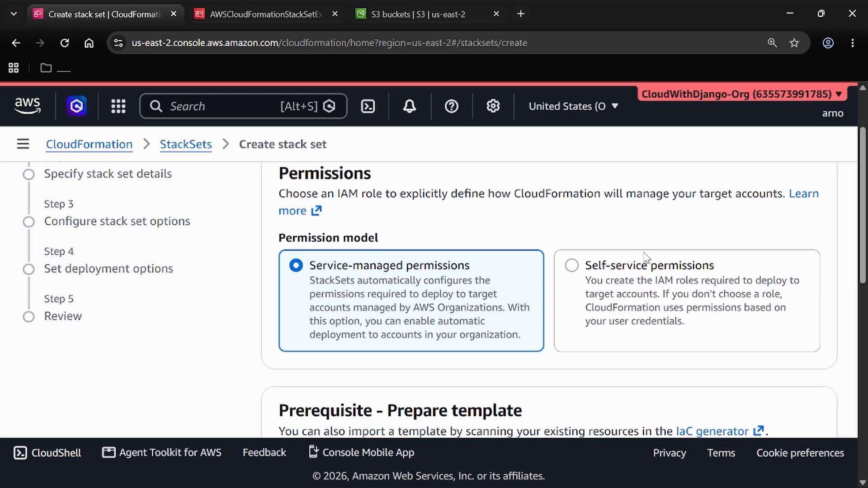Select Self-service permissions radio button
868x488 pixels.
[x=572, y=265]
